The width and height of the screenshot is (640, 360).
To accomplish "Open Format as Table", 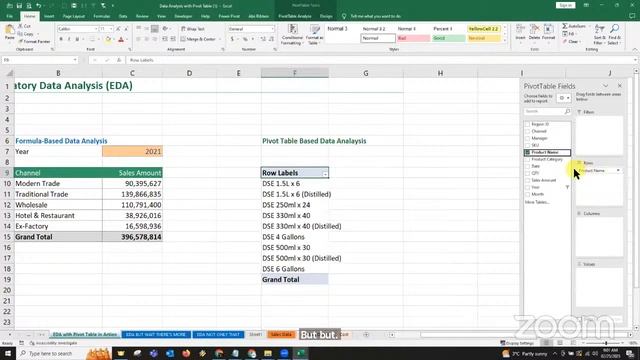I will pyautogui.click(x=315, y=34).
